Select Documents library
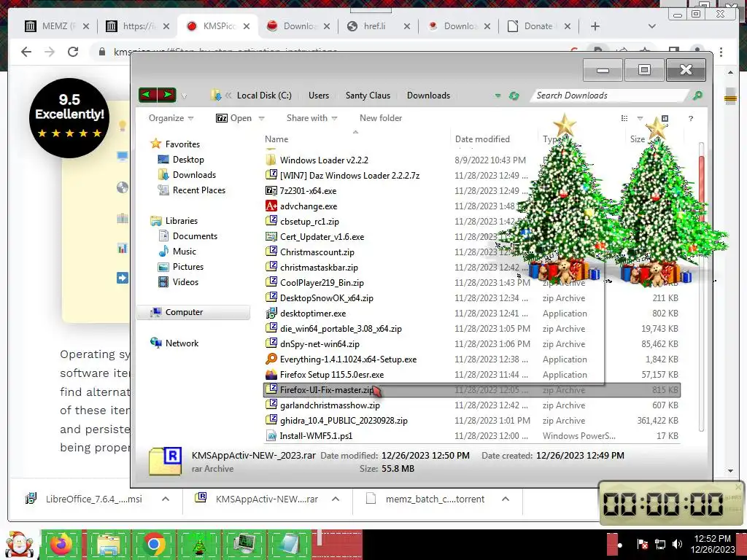The height and width of the screenshot is (560, 747). pos(187,236)
